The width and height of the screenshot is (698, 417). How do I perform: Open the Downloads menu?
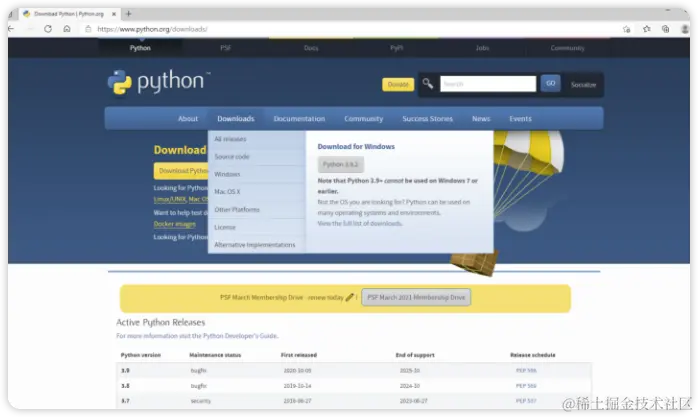pyautogui.click(x=236, y=118)
